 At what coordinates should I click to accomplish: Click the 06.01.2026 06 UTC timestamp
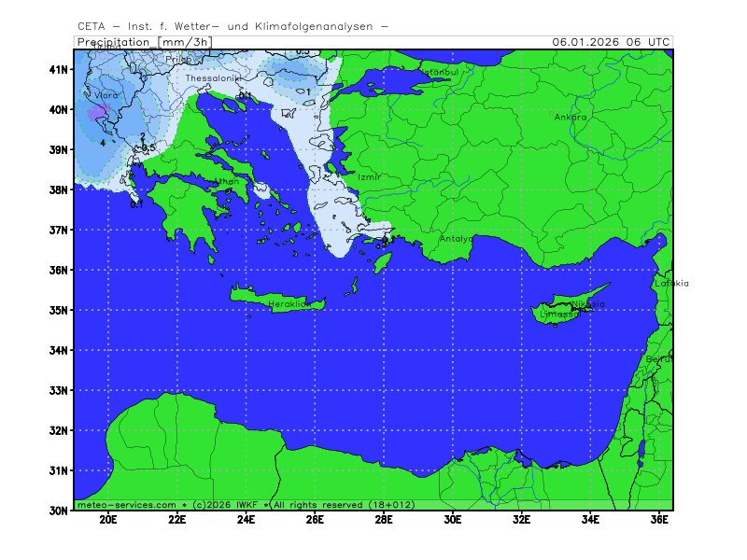(x=610, y=42)
